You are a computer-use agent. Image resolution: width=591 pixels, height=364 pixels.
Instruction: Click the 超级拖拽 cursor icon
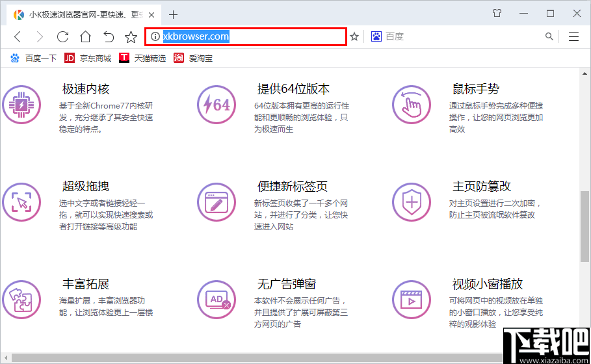point(21,202)
